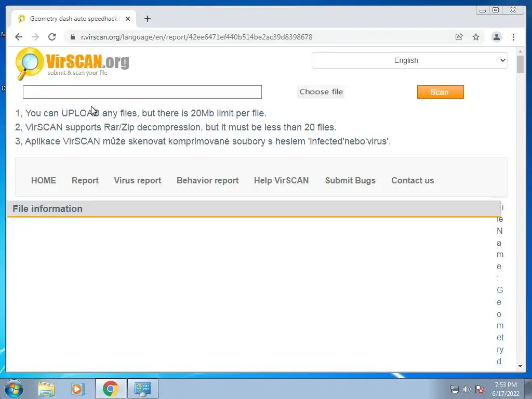Click the network tray icon

tap(454, 389)
